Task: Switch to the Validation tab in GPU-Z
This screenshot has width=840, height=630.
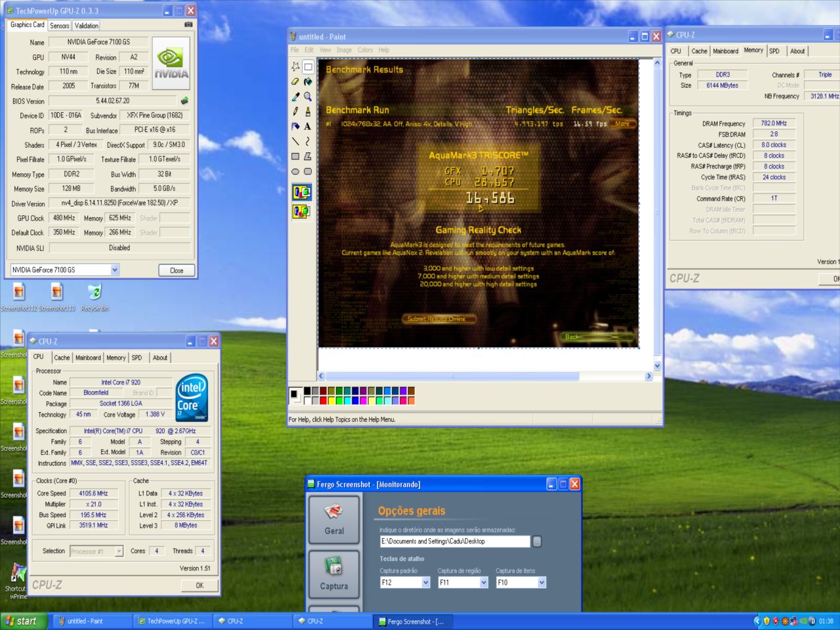Action: pyautogui.click(x=87, y=26)
